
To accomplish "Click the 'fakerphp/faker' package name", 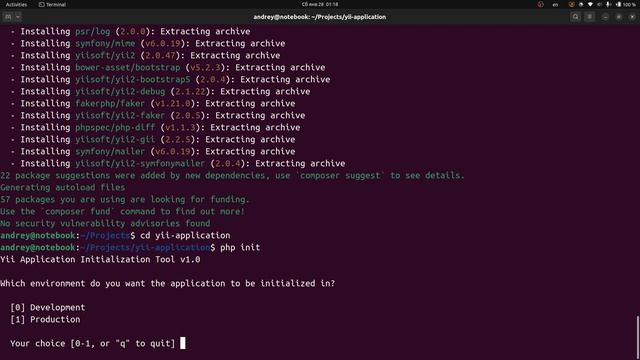I will 110,103.
